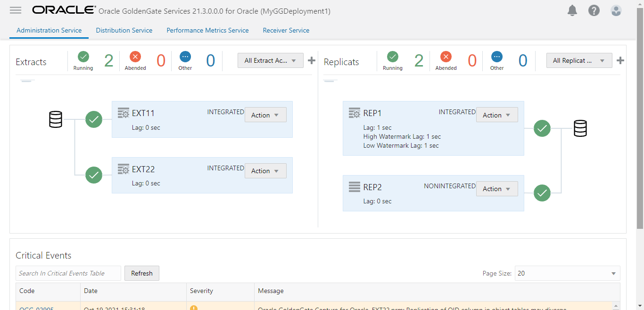This screenshot has width=644, height=310.
Task: Open the EXT11 extract name
Action: (143, 113)
